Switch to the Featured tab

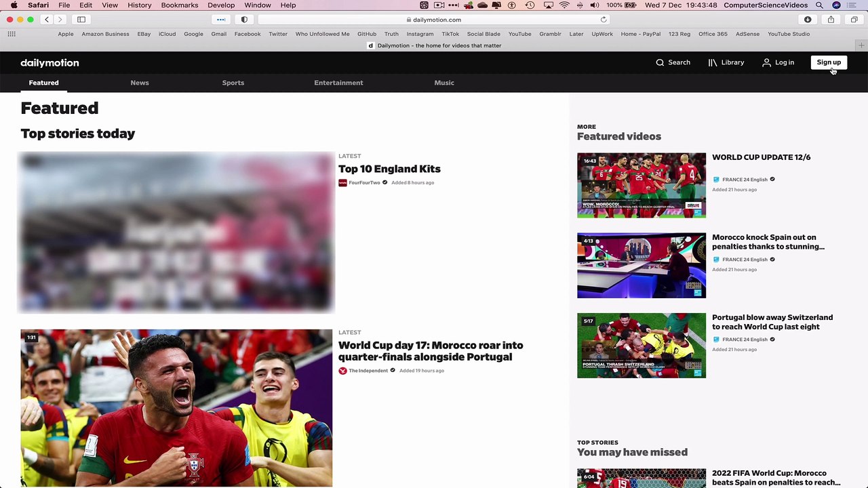pos(43,83)
